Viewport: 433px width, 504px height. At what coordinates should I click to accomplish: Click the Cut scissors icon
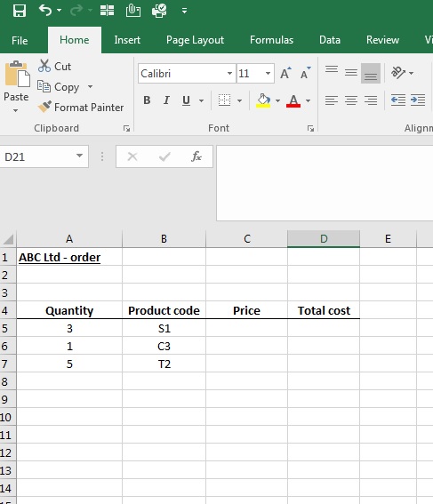point(44,66)
